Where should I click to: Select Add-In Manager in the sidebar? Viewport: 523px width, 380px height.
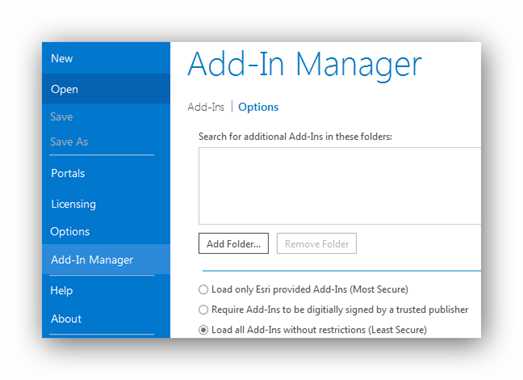point(106,260)
